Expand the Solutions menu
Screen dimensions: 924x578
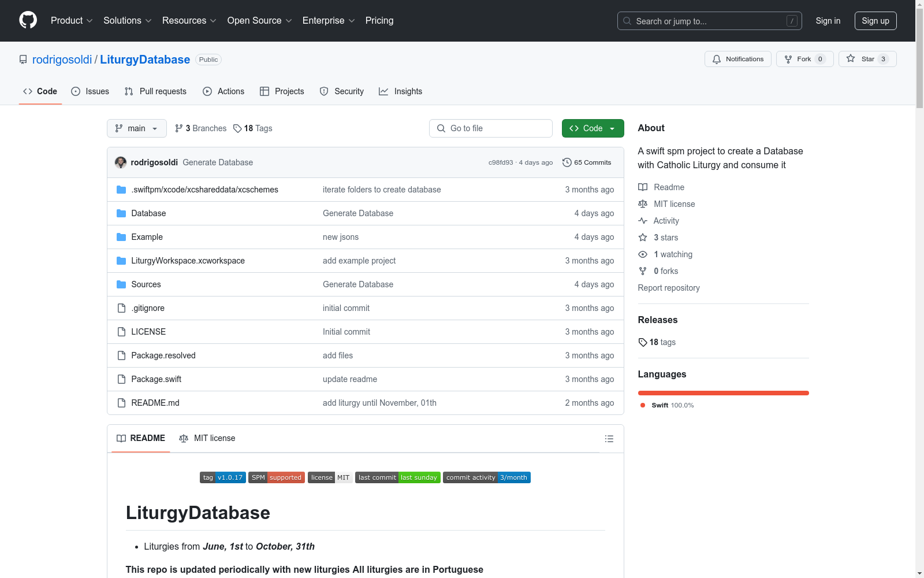tap(128, 20)
